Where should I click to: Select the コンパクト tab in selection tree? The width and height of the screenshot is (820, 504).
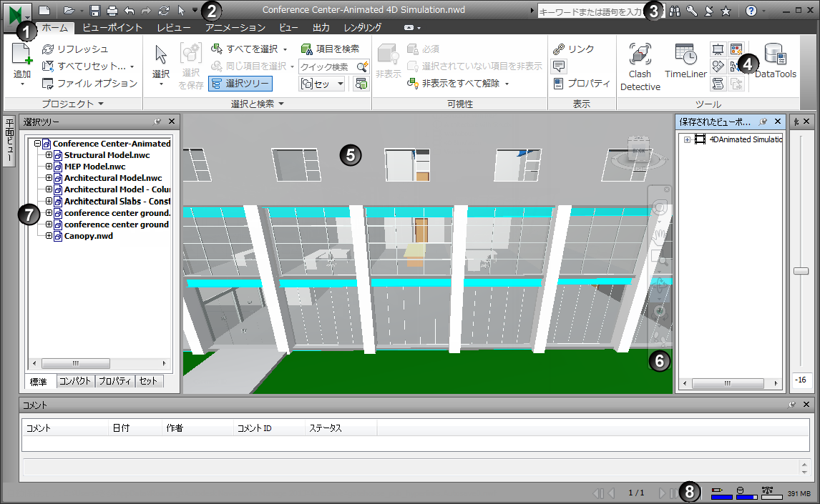point(75,381)
